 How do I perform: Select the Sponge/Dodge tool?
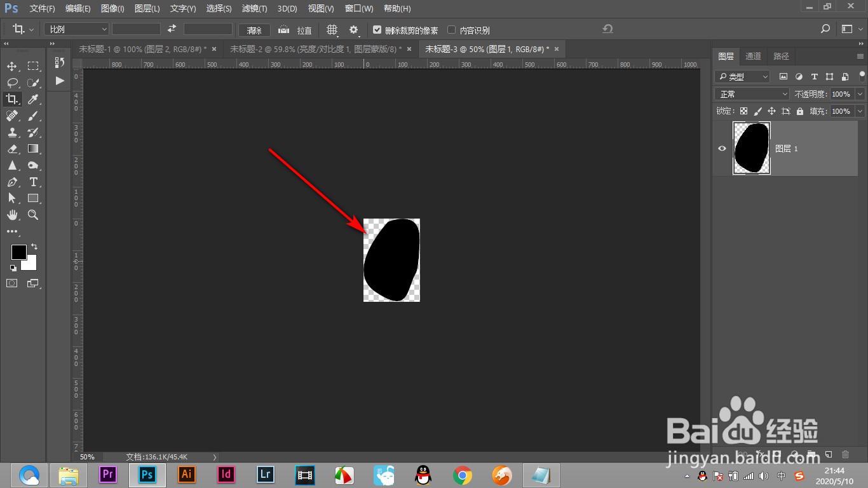(33, 165)
